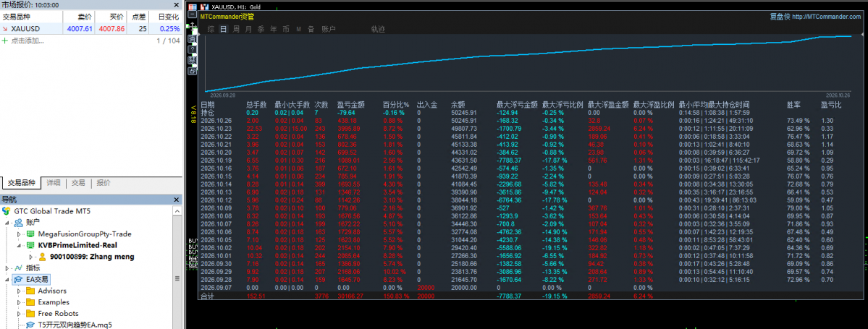
Task: Click the 盈亏金额 column header in report
Action: tap(351, 105)
